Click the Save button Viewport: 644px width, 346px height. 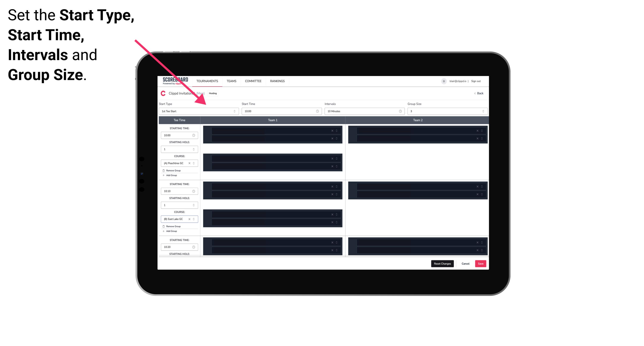pos(481,263)
